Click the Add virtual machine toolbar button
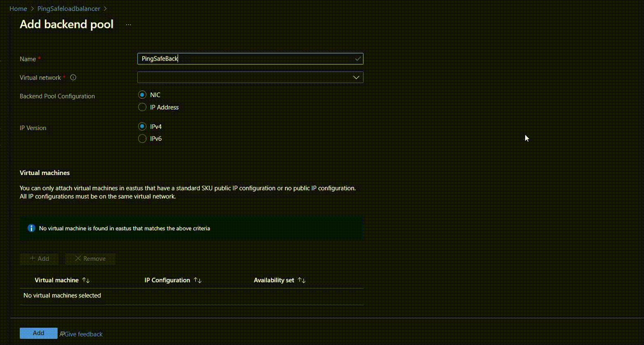Screen dimensions: 644x345 tap(39, 259)
